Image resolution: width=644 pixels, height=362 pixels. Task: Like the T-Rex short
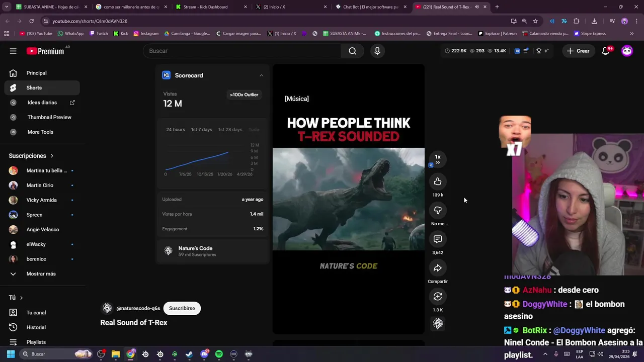[438, 182]
